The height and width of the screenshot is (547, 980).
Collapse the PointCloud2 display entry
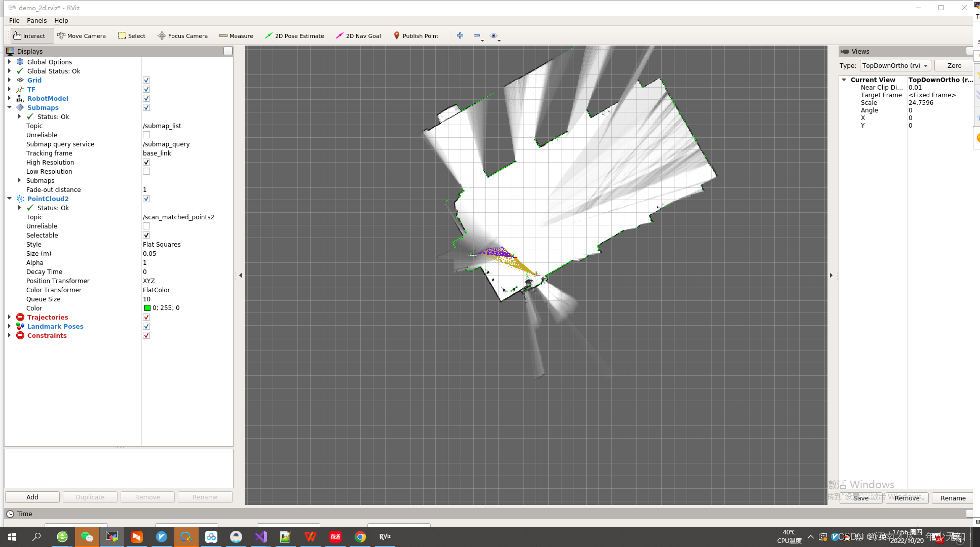pos(9,199)
